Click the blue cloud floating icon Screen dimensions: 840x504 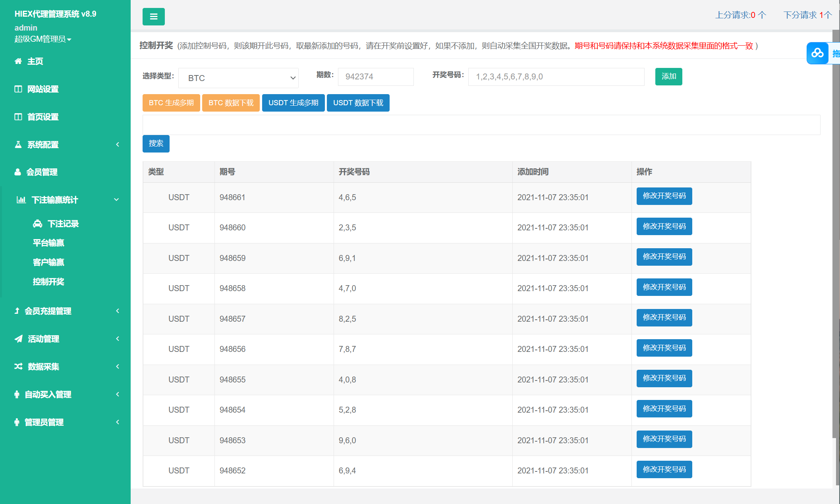tap(817, 53)
